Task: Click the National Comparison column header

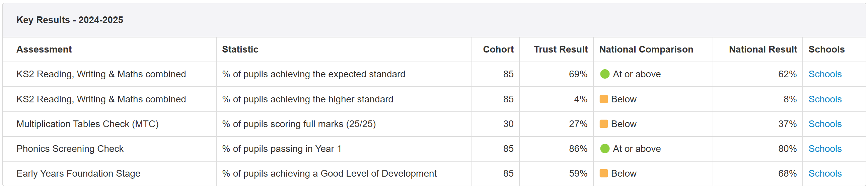Action: (646, 50)
